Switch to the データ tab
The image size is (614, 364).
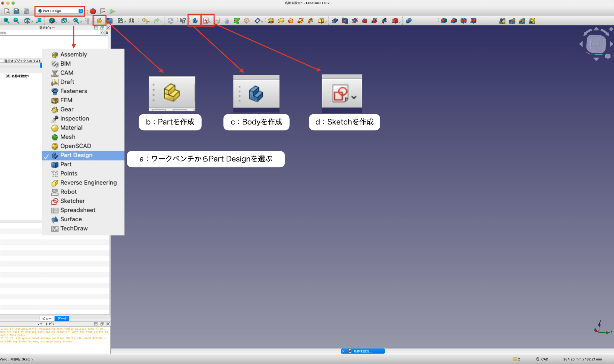pos(62,318)
